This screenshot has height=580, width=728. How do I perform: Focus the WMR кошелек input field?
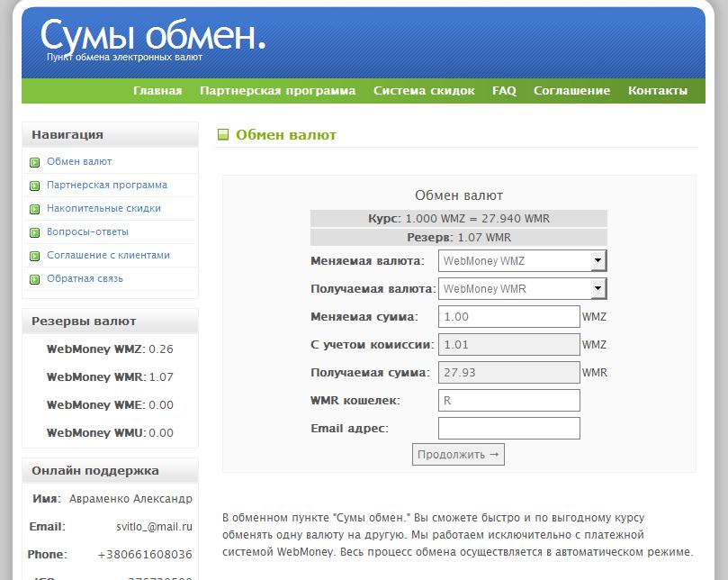(508, 400)
